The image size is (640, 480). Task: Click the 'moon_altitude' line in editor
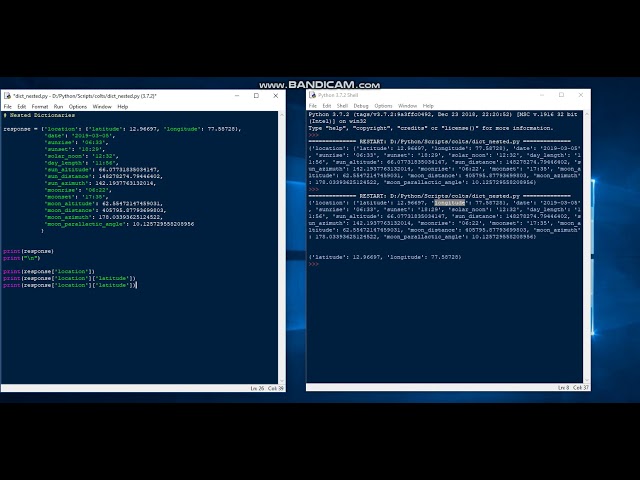(103, 204)
